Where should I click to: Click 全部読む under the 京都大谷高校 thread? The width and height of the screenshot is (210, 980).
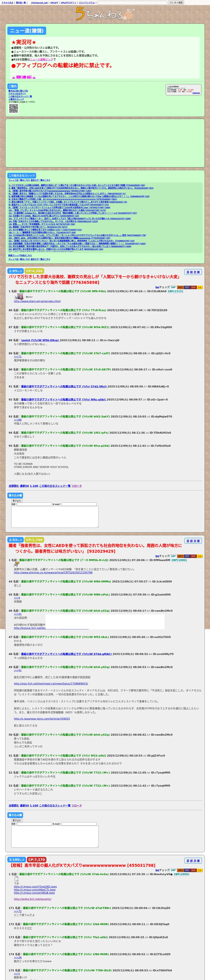click(x=14, y=486)
